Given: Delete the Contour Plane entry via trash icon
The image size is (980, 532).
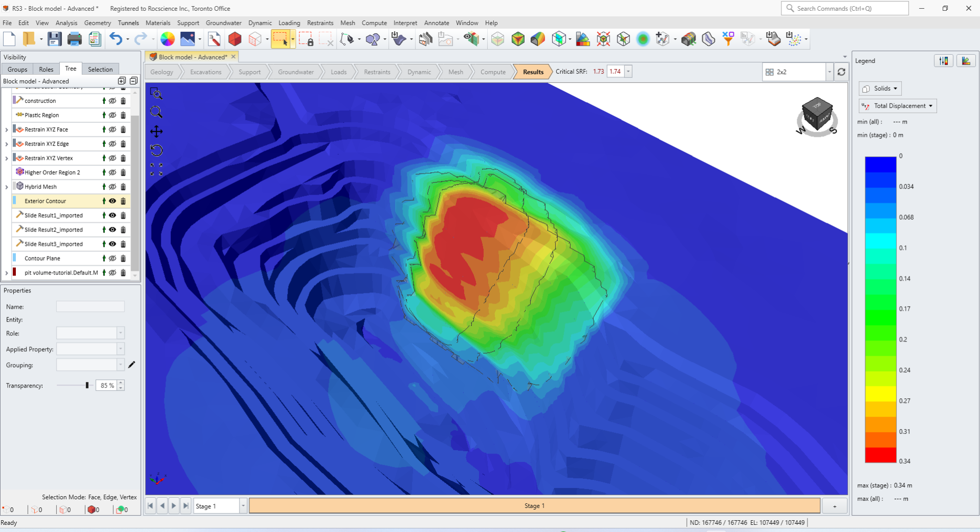Looking at the screenshot, I should 123,259.
